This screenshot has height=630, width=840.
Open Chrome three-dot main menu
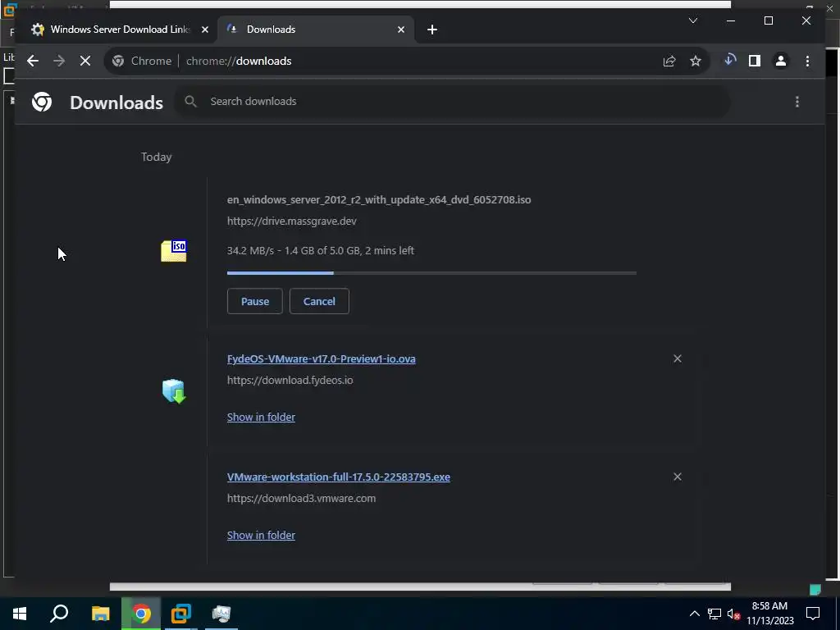click(x=807, y=61)
